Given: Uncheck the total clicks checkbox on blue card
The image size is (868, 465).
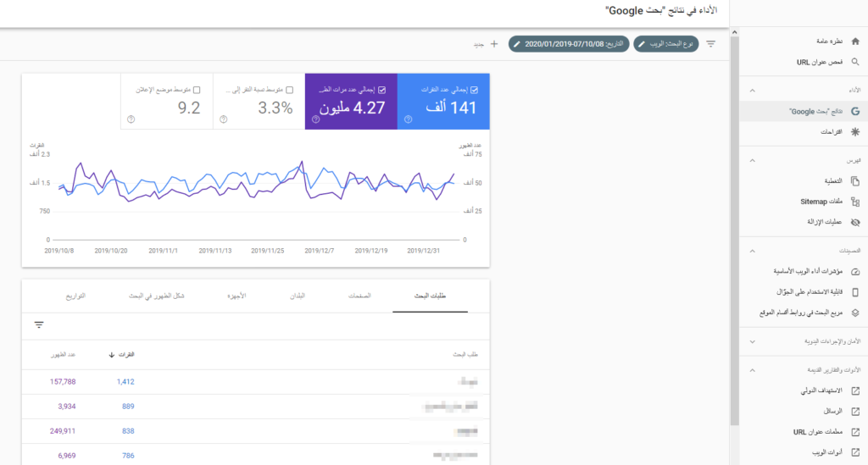Looking at the screenshot, I should point(475,90).
